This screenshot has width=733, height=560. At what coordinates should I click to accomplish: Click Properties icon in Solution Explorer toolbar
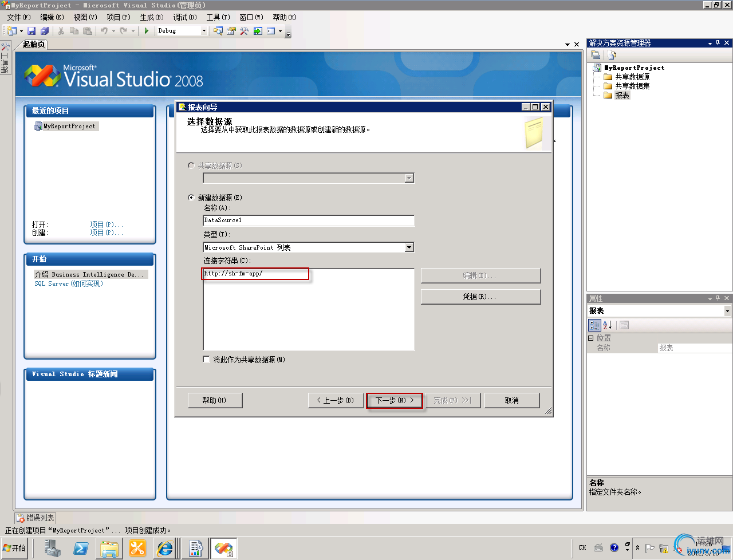pos(596,55)
